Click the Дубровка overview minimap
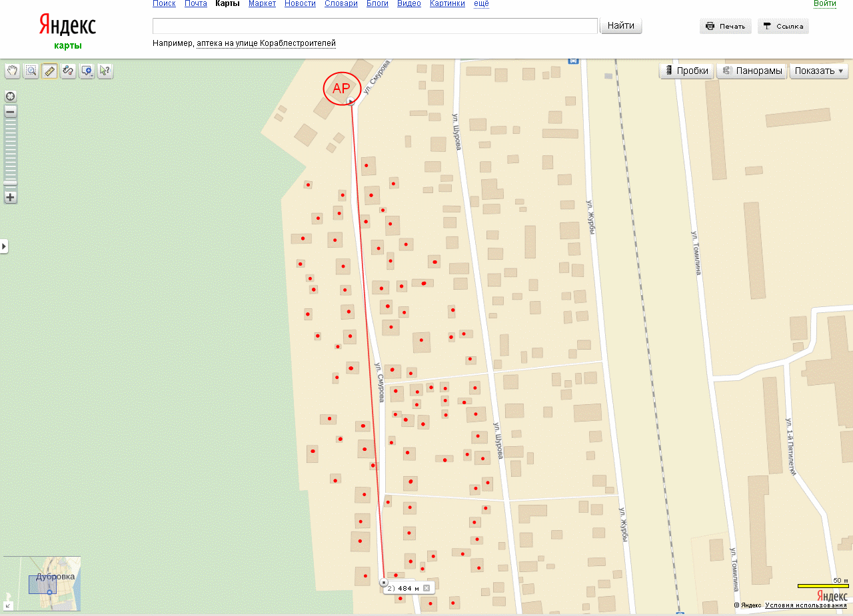The height and width of the screenshot is (616, 853). [42, 583]
